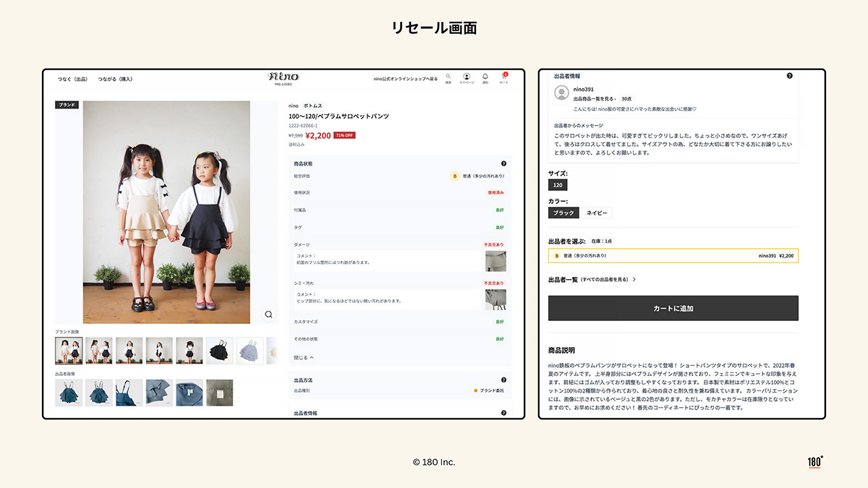Open the help icon beside 出品者情報
Image resolution: width=868 pixels, height=488 pixels.
point(790,75)
